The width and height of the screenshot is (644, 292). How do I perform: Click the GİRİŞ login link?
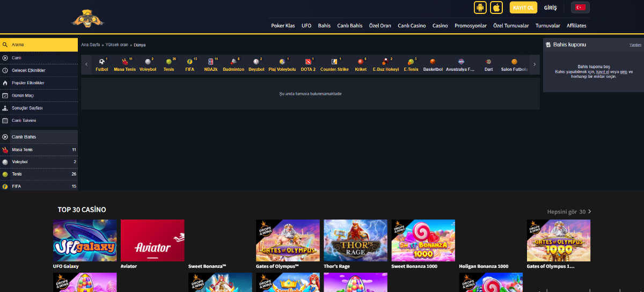pyautogui.click(x=551, y=8)
